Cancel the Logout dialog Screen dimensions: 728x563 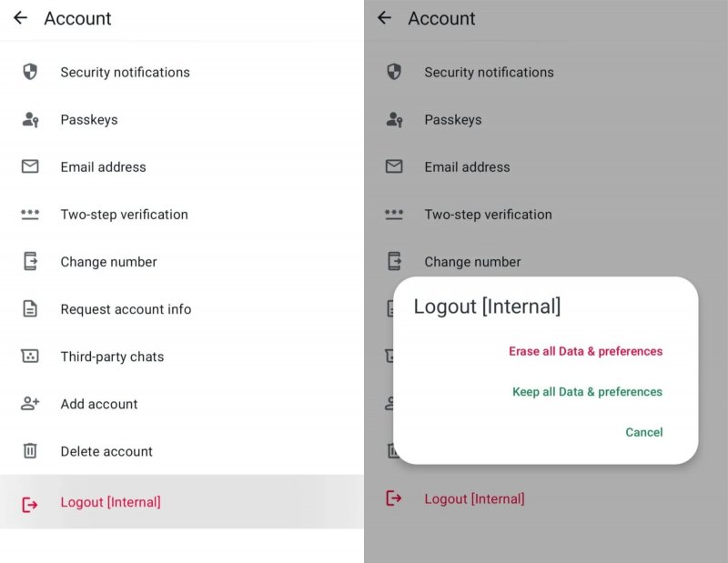[x=643, y=432]
